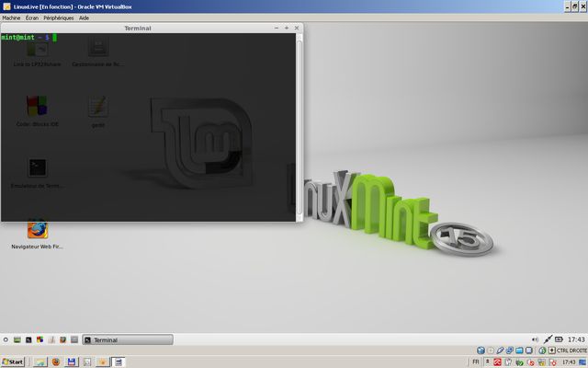Viewport: 588px width, 368px height.
Task: Click the VirtualBox mouse integration status icon
Action: tap(542, 351)
